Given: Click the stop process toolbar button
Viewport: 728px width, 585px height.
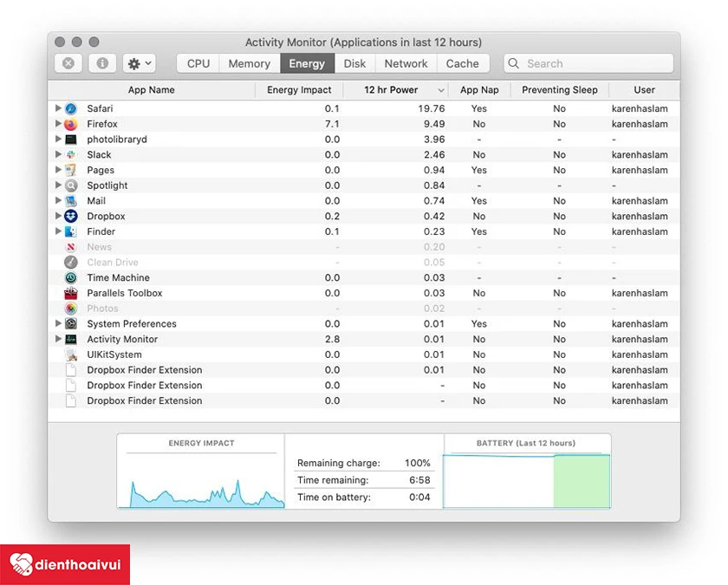Looking at the screenshot, I should pos(68,63).
